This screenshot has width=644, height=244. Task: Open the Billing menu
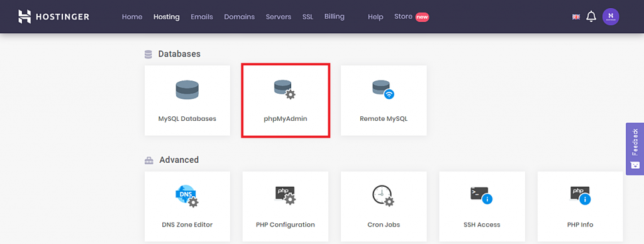pos(335,17)
